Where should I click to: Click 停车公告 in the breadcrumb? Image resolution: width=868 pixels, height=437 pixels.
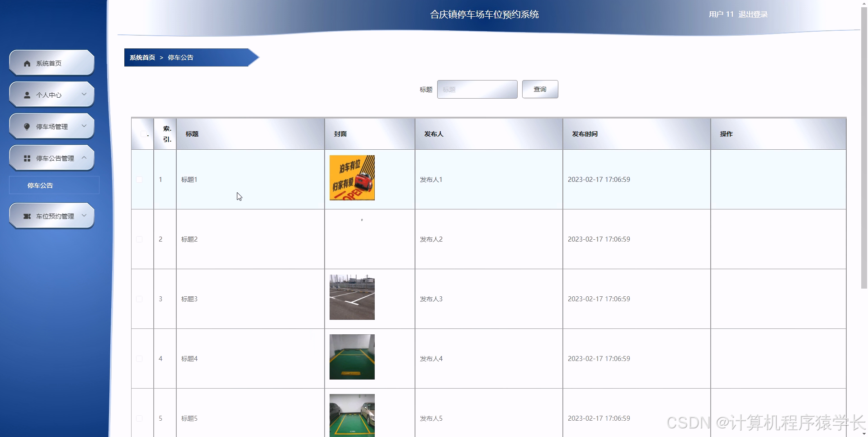click(x=180, y=57)
